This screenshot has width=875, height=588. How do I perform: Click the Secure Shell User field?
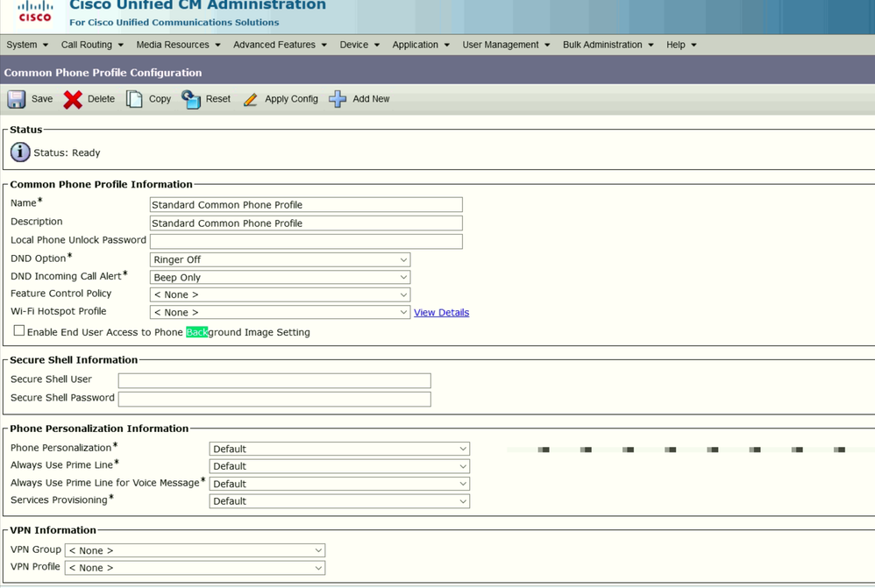274,380
